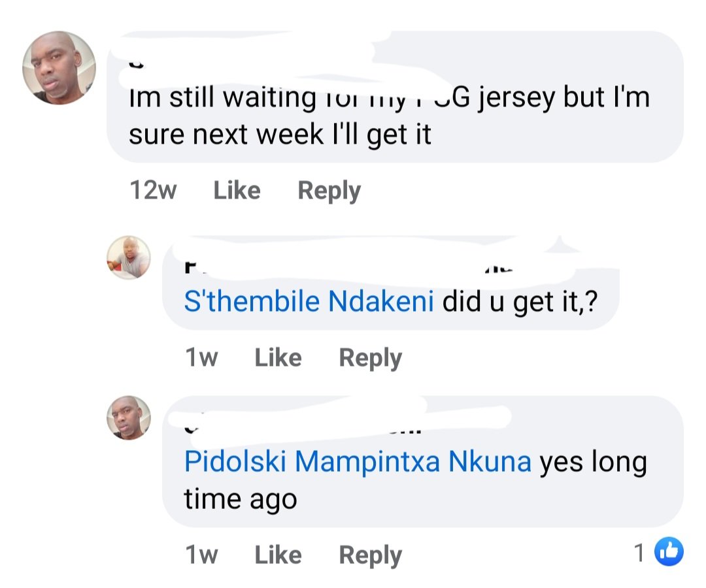Like the PSG jersey comment

[x=237, y=190]
